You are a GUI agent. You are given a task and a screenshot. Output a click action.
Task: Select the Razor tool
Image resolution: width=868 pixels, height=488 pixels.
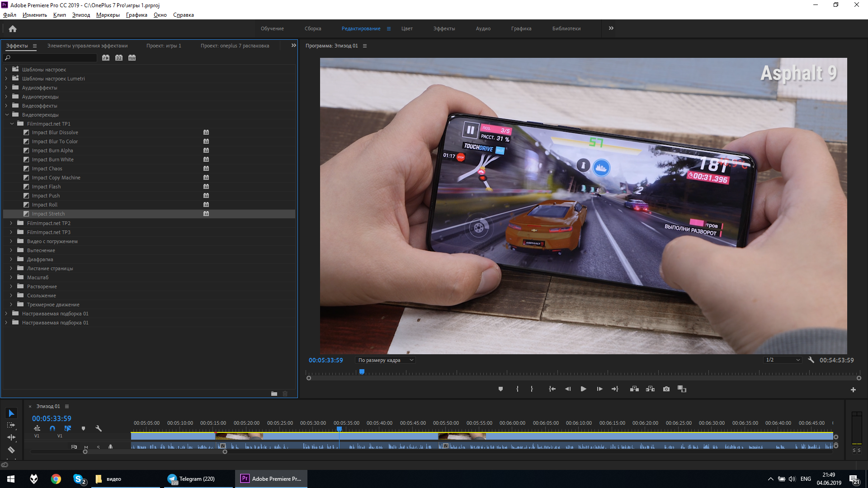click(11, 450)
